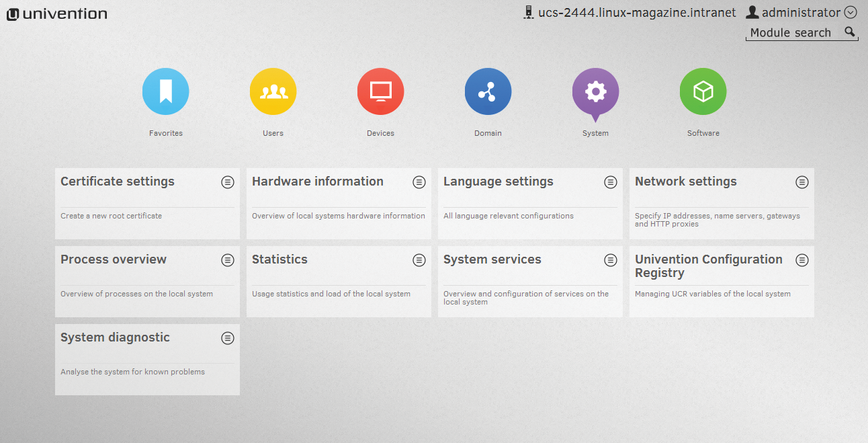Type in the Module search field

click(x=793, y=33)
